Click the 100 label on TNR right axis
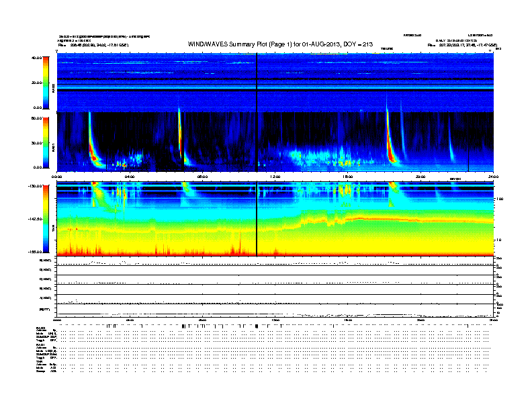The height and width of the screenshot is (411, 532). pyautogui.click(x=500, y=199)
